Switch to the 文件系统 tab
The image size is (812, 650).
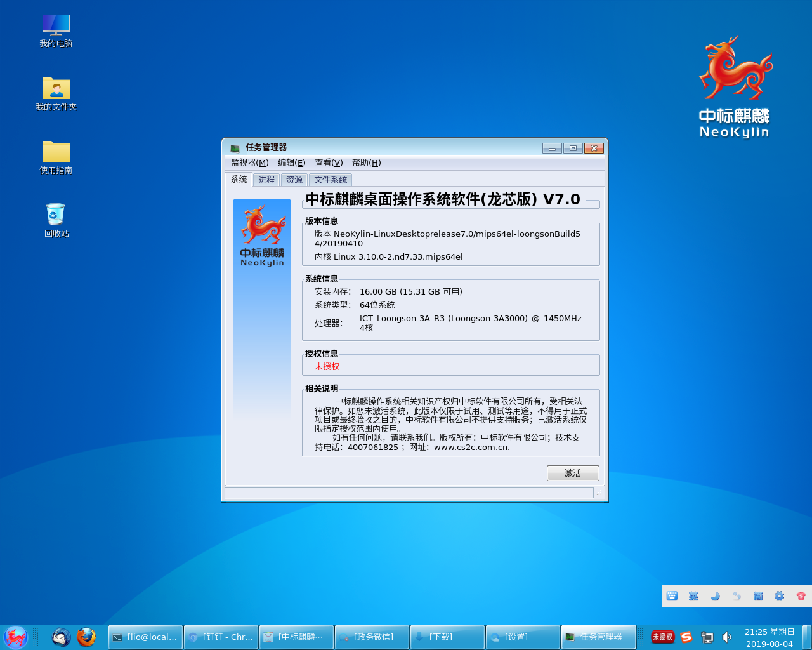(331, 180)
